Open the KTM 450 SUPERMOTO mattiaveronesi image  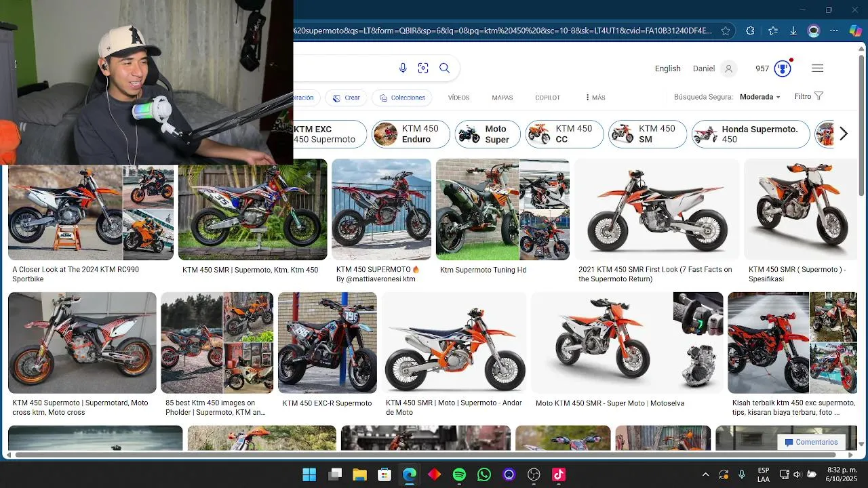click(x=381, y=209)
